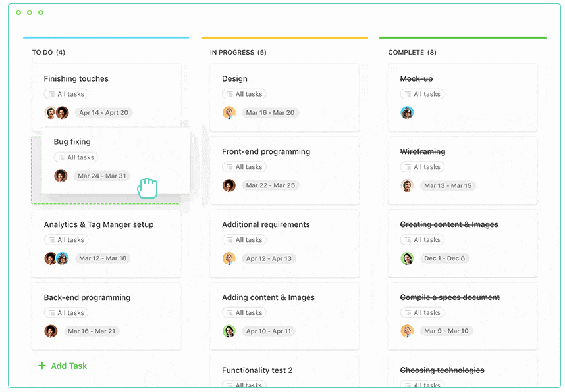Open the All tasks tag on Design card
Image resolution: width=565 pixels, height=392 pixels.
coord(244,94)
